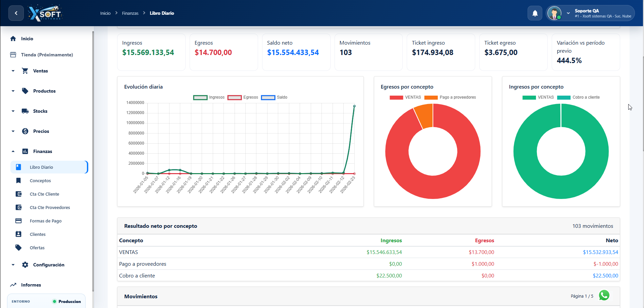The height and width of the screenshot is (308, 644).
Task: Expand the Ventas menu arrow
Action: pyautogui.click(x=13, y=71)
